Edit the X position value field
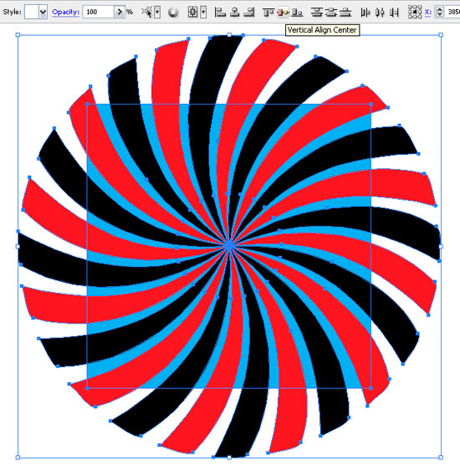460x476 pixels. pos(453,13)
